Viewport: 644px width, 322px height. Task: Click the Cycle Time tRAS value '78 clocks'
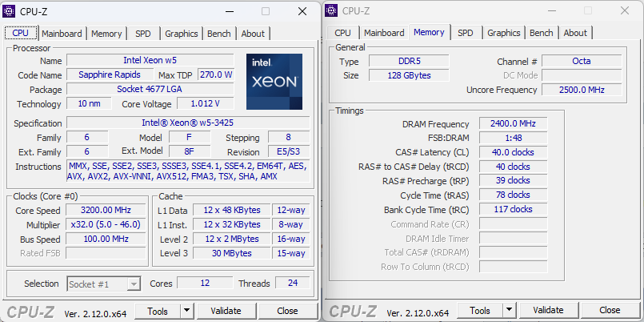[x=513, y=195]
